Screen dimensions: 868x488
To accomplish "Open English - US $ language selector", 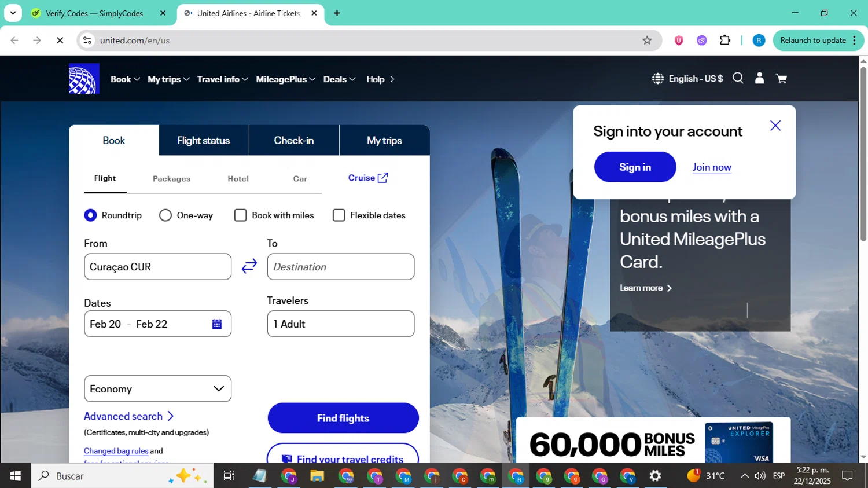I will [696, 79].
